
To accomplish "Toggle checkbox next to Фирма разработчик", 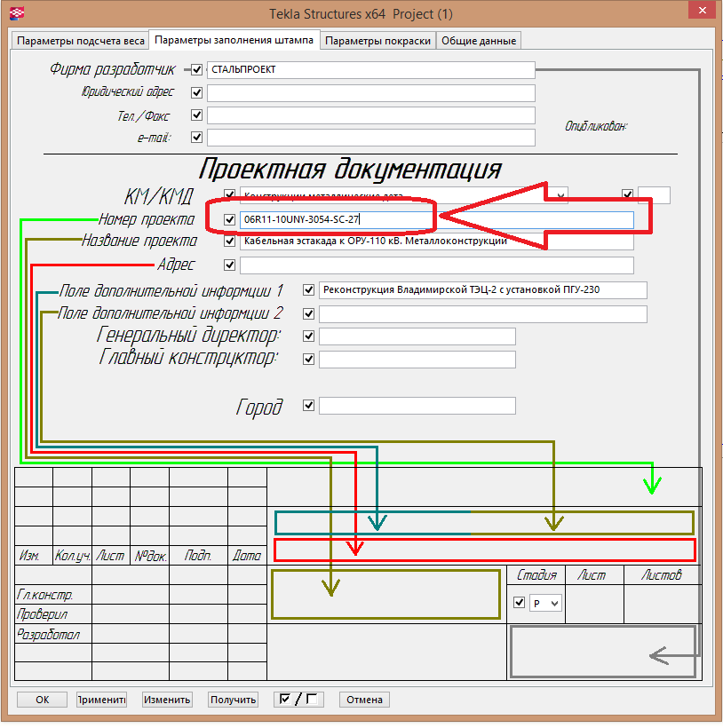I will [x=197, y=69].
